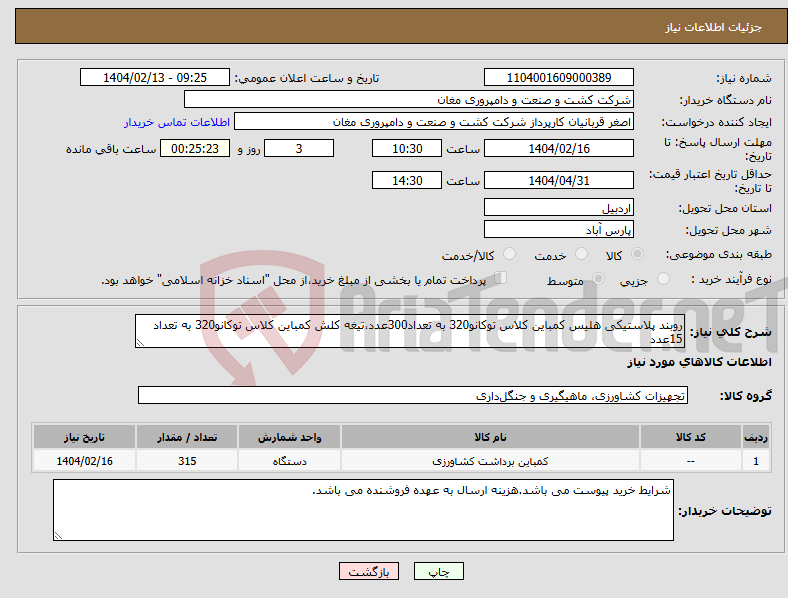This screenshot has height=598, width=788.
Task: Click the بازگشت (back) button
Action: pyautogui.click(x=369, y=571)
